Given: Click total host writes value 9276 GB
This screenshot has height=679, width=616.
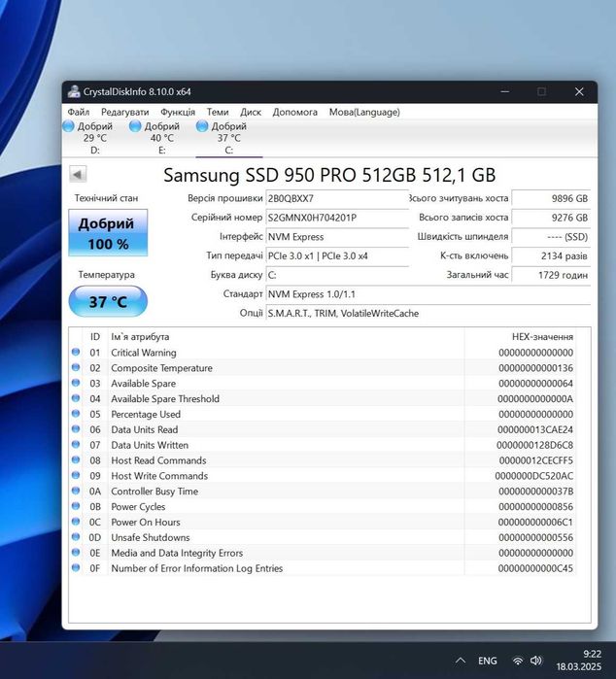Looking at the screenshot, I should pyautogui.click(x=551, y=218).
